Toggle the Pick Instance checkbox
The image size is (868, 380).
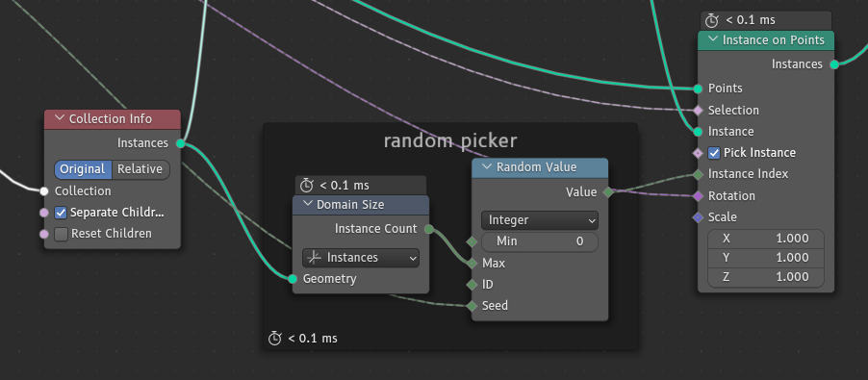coord(714,153)
